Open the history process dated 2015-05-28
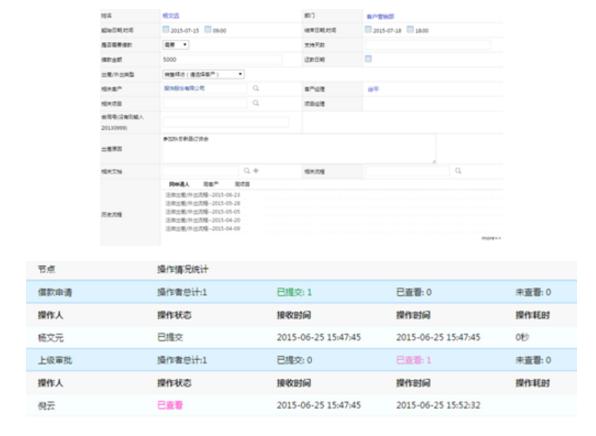The image size is (596, 436). coord(203,203)
